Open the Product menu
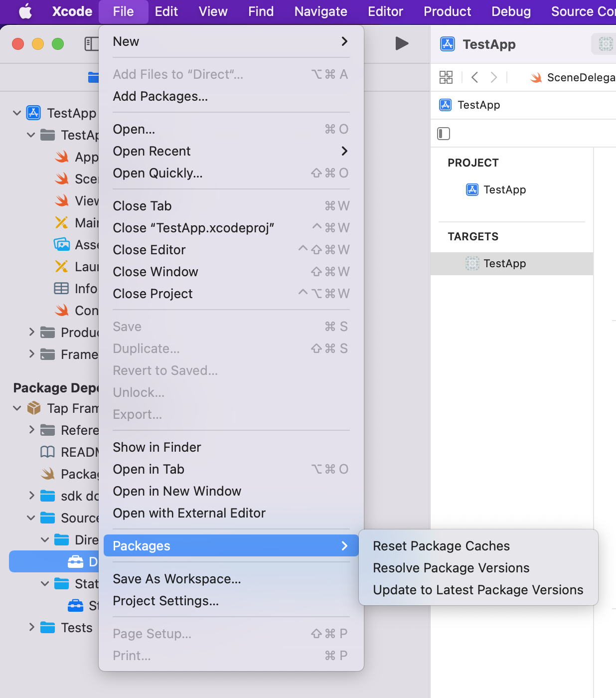 (x=447, y=11)
